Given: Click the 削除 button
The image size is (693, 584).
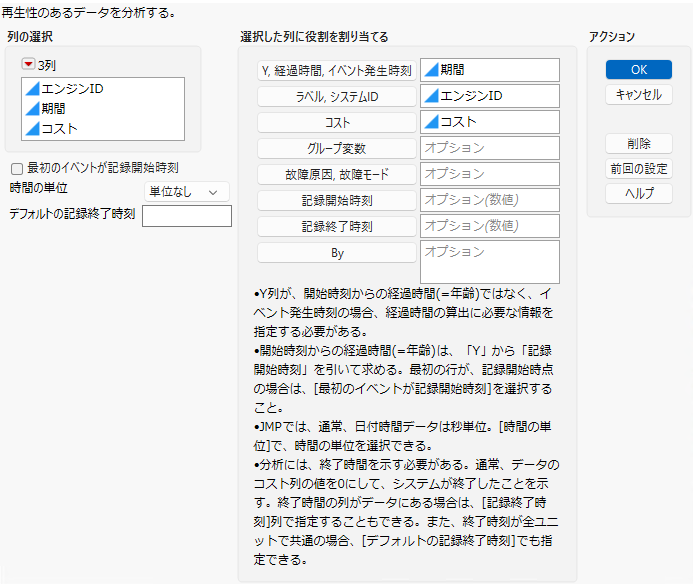Looking at the screenshot, I should coord(639,144).
